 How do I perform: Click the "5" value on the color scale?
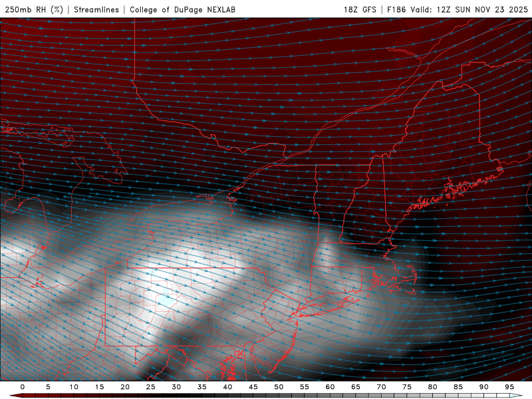[x=48, y=387]
